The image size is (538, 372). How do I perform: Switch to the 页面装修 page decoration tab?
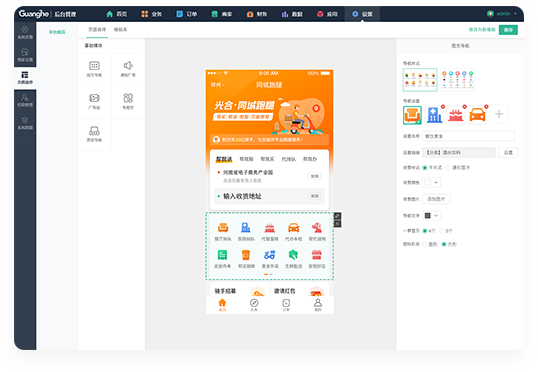point(97,30)
